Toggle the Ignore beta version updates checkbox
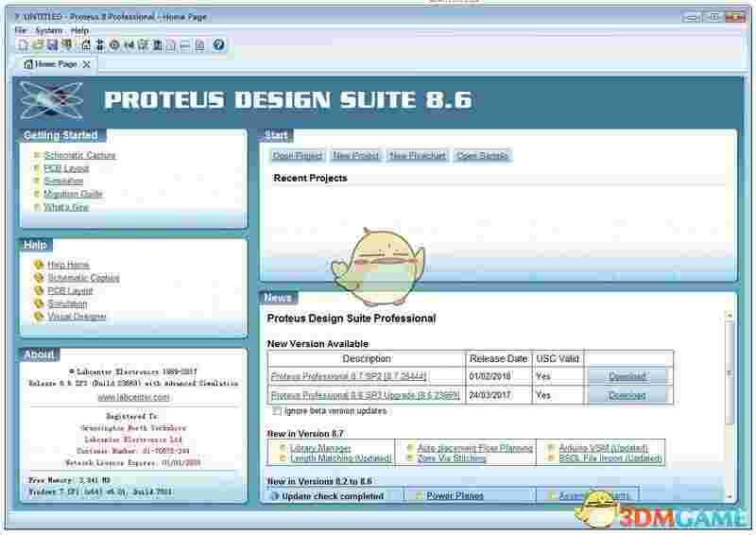The image size is (756, 535). [277, 411]
